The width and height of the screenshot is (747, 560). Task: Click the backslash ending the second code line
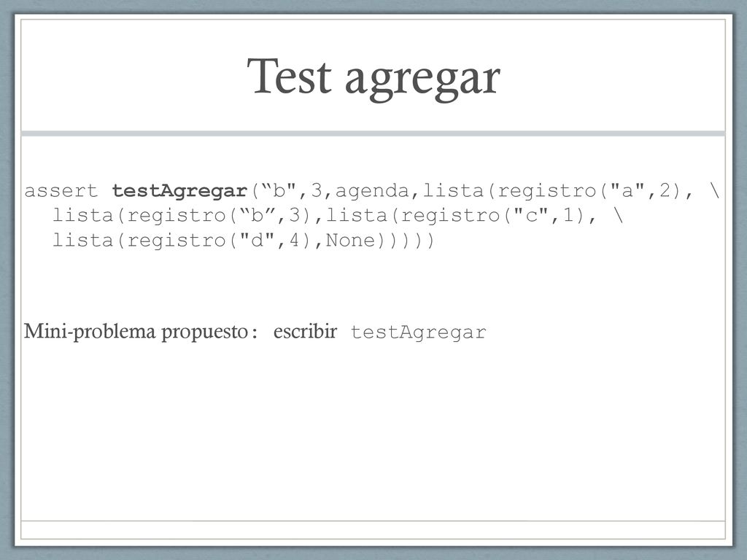[619, 215]
